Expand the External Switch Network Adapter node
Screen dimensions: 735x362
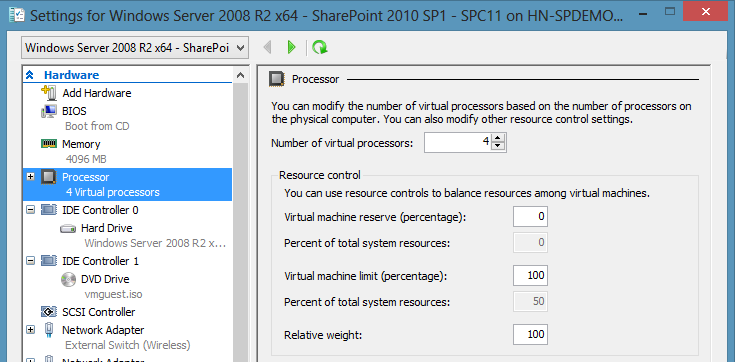[30, 330]
